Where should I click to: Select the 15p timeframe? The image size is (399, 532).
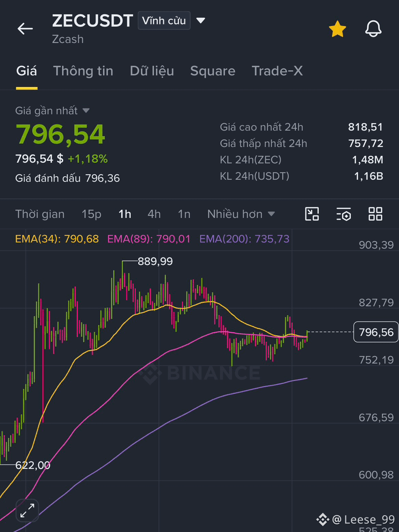(92, 214)
